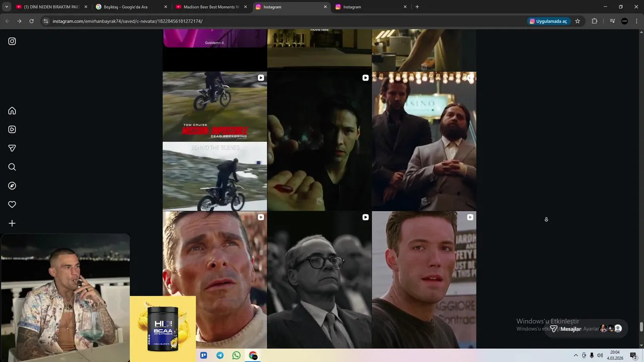This screenshot has height=362, width=644.
Task: Go forward with browser forward arrow
Action: [19, 21]
